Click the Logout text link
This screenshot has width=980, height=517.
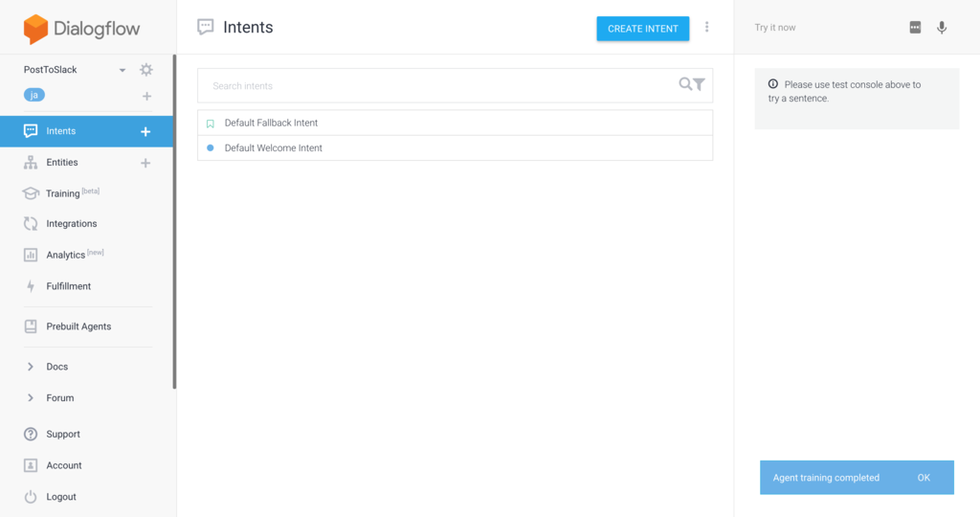pyautogui.click(x=61, y=496)
